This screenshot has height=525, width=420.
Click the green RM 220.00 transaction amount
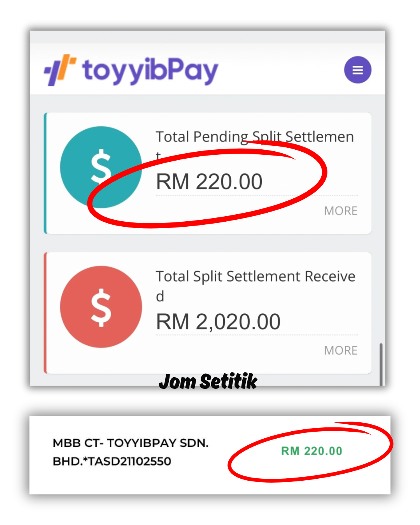[x=311, y=451]
